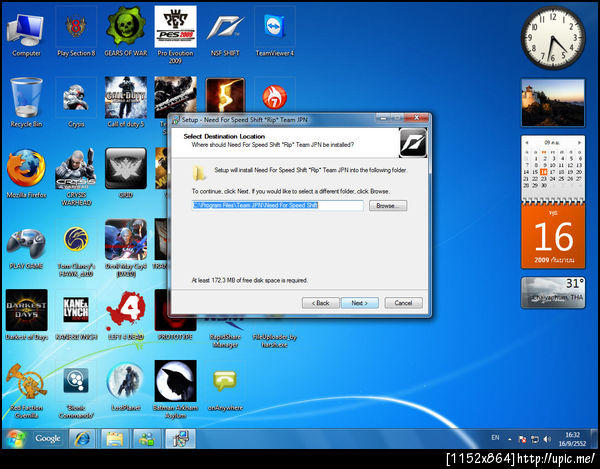
Task: Open Pro Evolution 2009 shortcut
Action: click(175, 34)
